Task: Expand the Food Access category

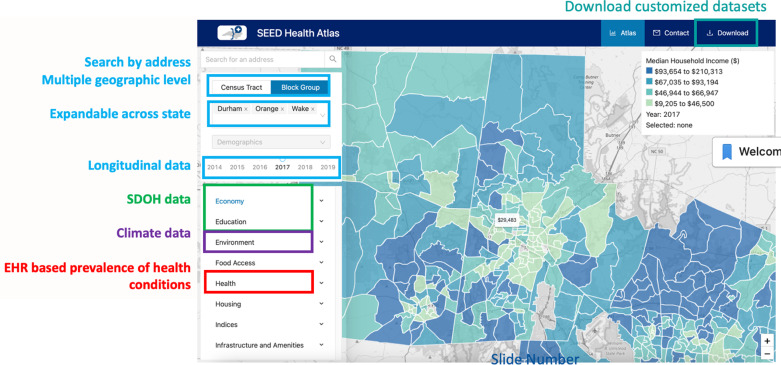Action: (321, 262)
